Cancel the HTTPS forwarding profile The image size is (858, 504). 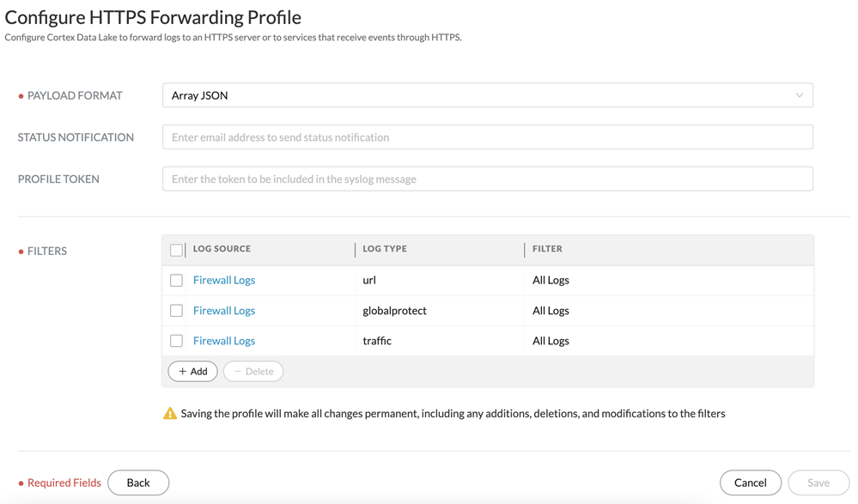point(750,483)
